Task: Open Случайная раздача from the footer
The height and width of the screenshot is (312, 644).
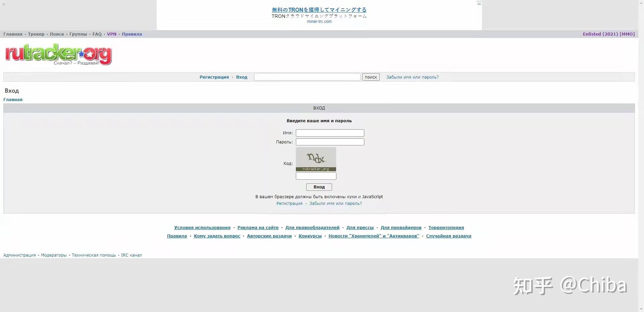Action: (448, 236)
